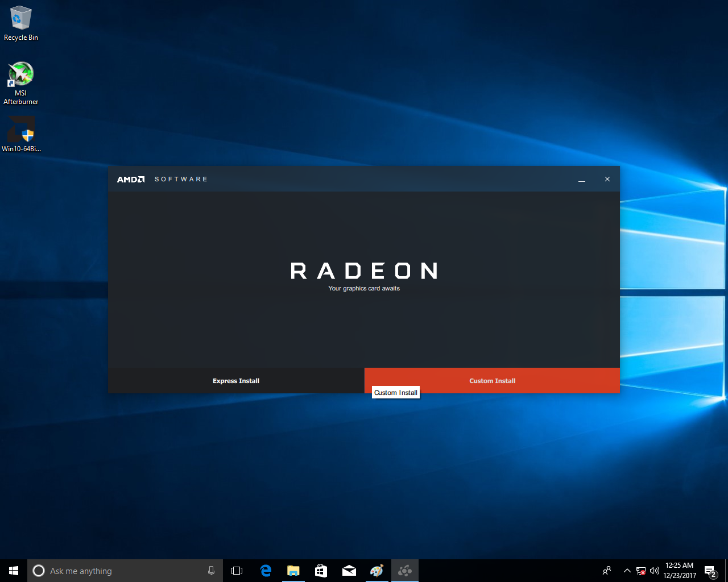Click the Ask me anything search box
The image size is (728, 582).
tap(119, 571)
